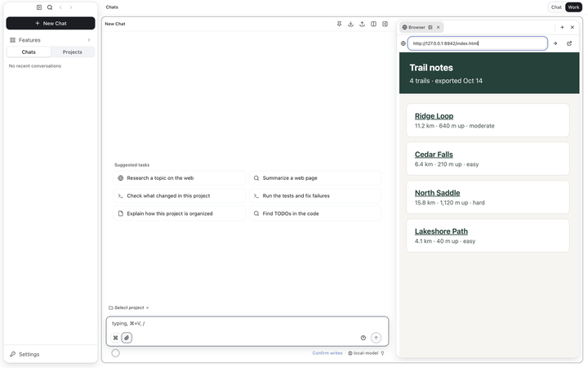The width and height of the screenshot is (588, 368).
Task: Click the download icon in chat header
Action: 350,24
